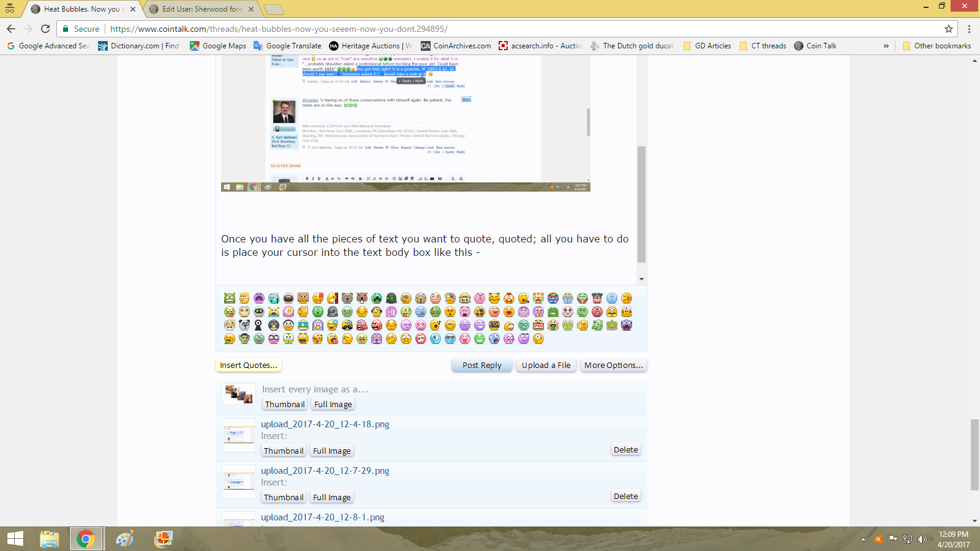
Task: Open Google Maps bookmark
Action: pos(218,46)
